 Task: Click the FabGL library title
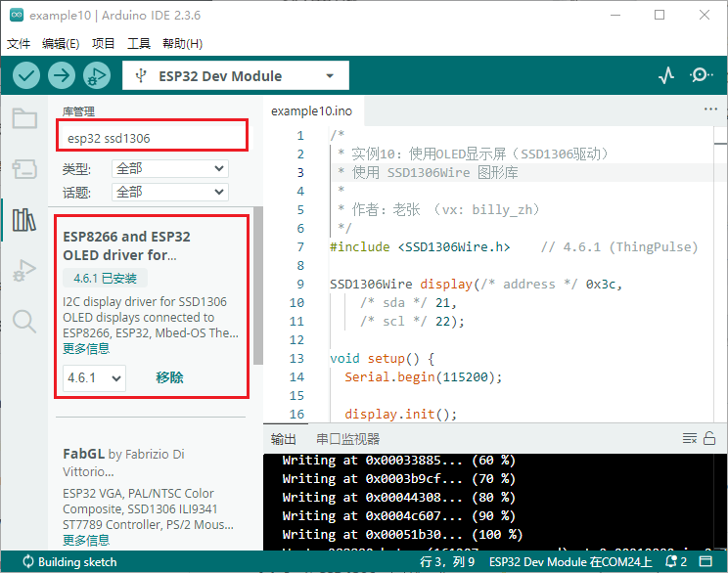[x=83, y=454]
